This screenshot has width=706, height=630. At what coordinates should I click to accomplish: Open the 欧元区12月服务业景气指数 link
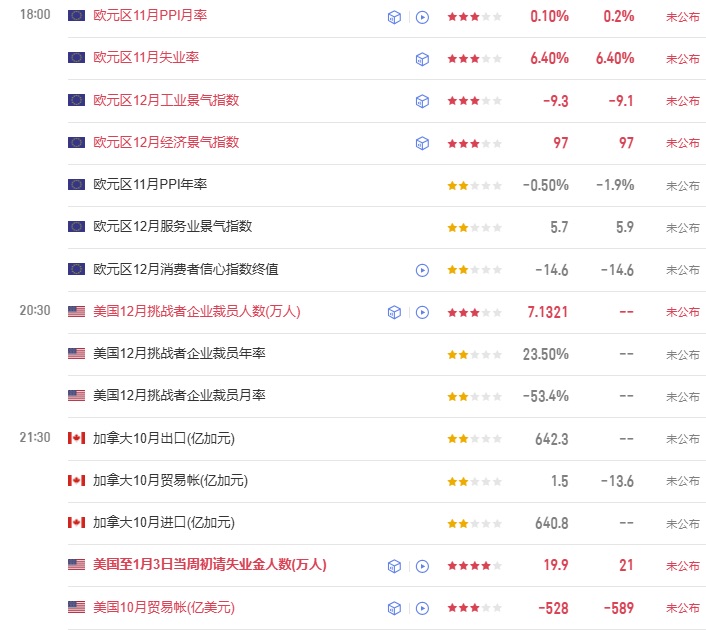[x=172, y=227]
